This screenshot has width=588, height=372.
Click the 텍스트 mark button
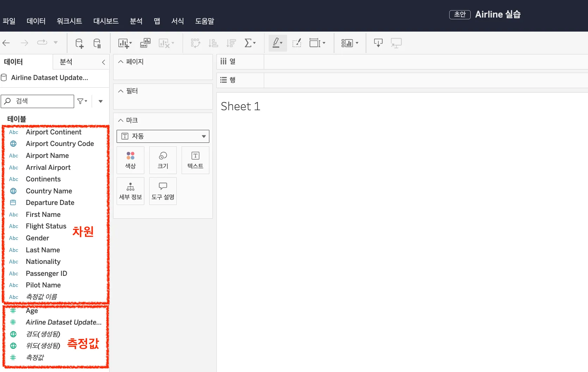coord(195,160)
